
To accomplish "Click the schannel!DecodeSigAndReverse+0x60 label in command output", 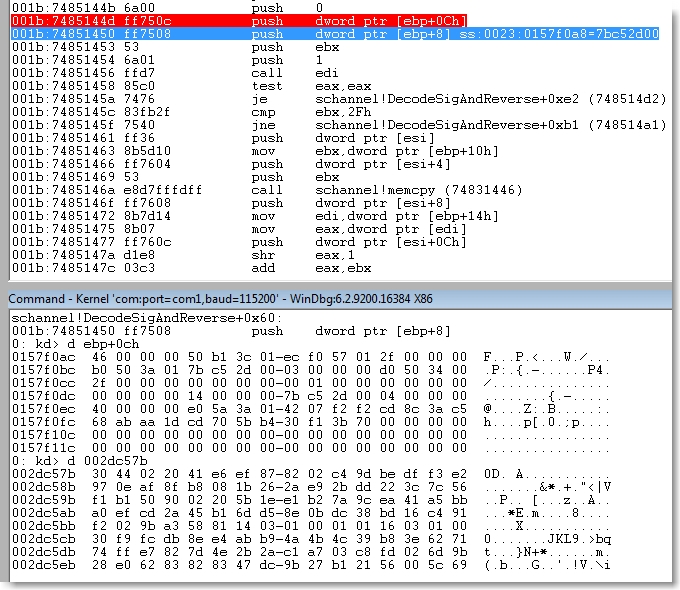I will [x=130, y=316].
